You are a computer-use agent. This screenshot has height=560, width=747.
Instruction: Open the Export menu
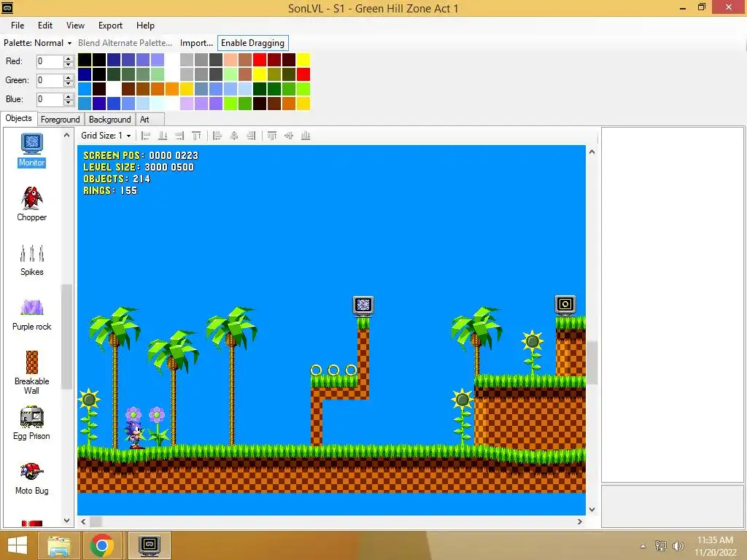pyautogui.click(x=111, y=26)
